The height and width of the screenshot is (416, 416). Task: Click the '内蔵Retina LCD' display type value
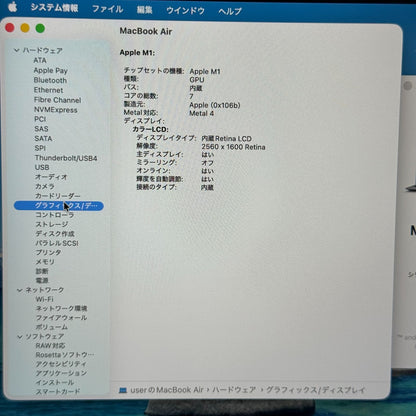point(226,138)
